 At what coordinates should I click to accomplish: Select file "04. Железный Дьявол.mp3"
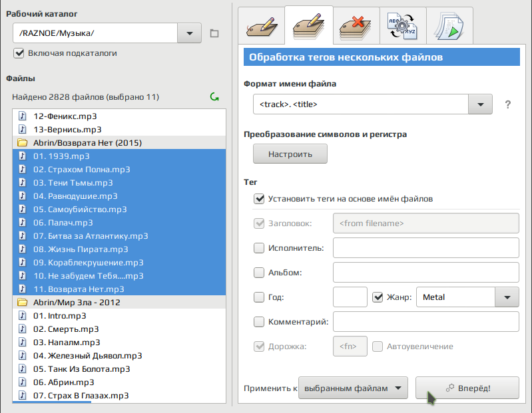coord(119,355)
